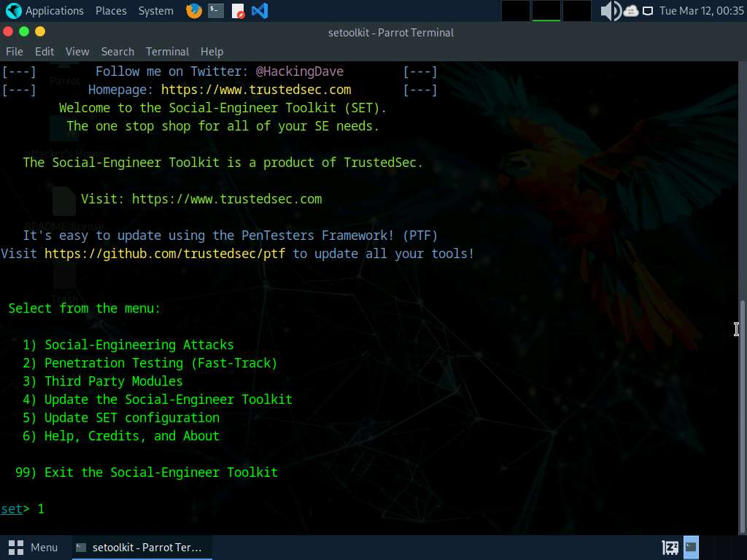Switch to the second workspace in switcher

coord(546,11)
